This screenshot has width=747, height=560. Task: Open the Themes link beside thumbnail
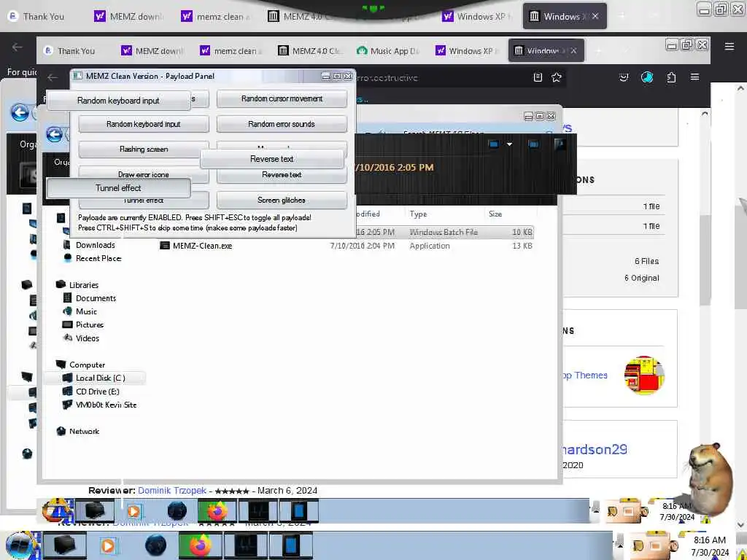(x=584, y=376)
